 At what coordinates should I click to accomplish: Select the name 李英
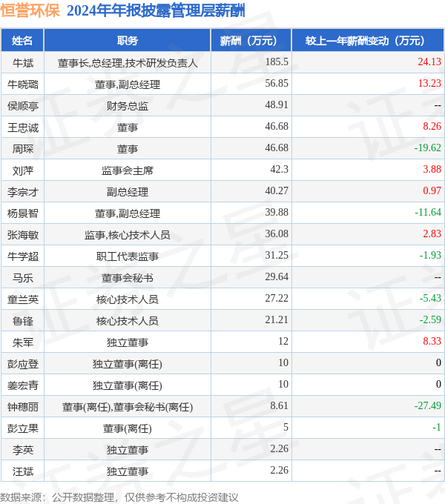(22, 451)
